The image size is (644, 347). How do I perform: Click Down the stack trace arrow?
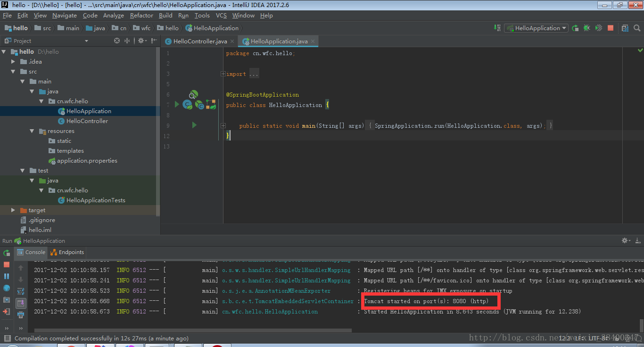click(x=21, y=280)
